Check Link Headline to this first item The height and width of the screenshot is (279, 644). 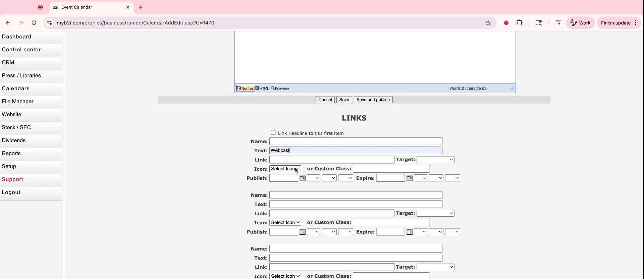coord(273,132)
